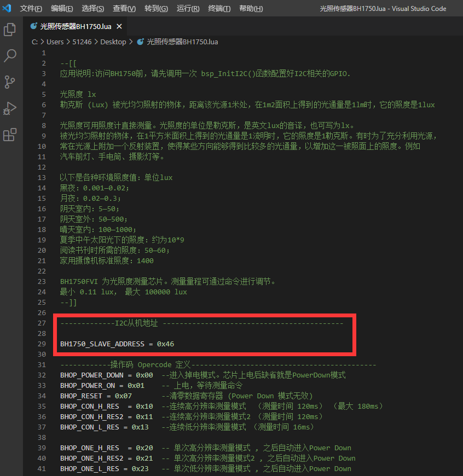Image resolution: width=463 pixels, height=476 pixels.
Task: Click line number 41 in the gutter
Action: 42,469
